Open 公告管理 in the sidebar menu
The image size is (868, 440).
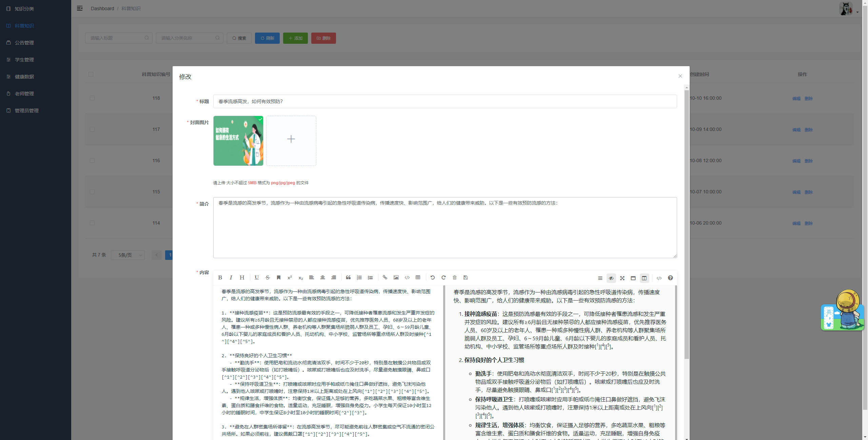pyautogui.click(x=36, y=42)
